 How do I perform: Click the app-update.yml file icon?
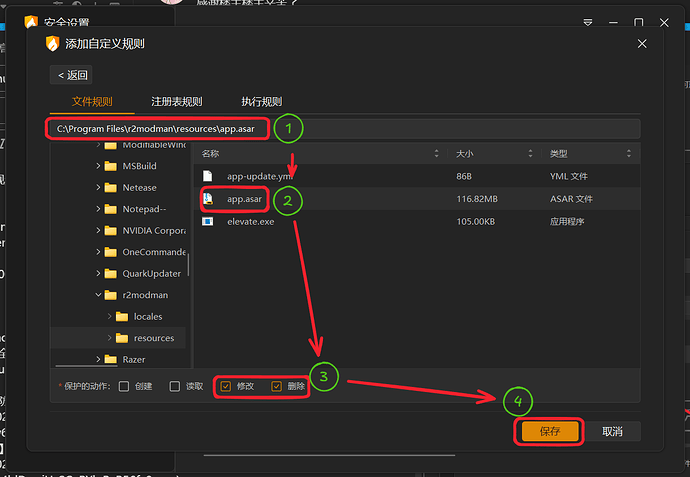208,176
